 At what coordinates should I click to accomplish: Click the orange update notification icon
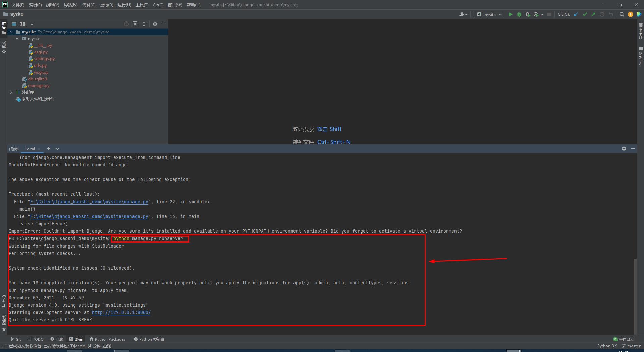click(x=631, y=14)
